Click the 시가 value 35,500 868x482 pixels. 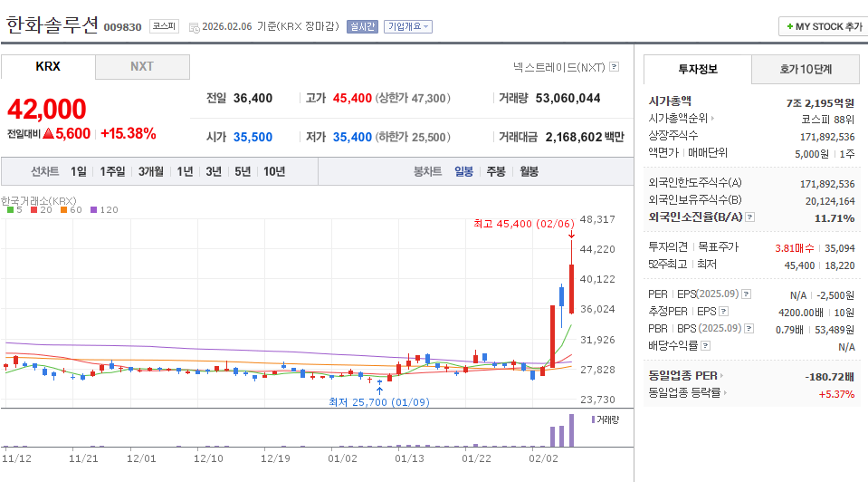[253, 138]
